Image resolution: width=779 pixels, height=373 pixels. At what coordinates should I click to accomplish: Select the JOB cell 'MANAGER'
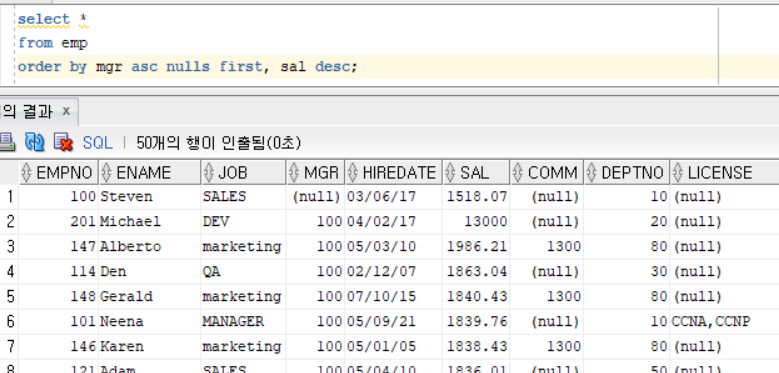(x=243, y=322)
